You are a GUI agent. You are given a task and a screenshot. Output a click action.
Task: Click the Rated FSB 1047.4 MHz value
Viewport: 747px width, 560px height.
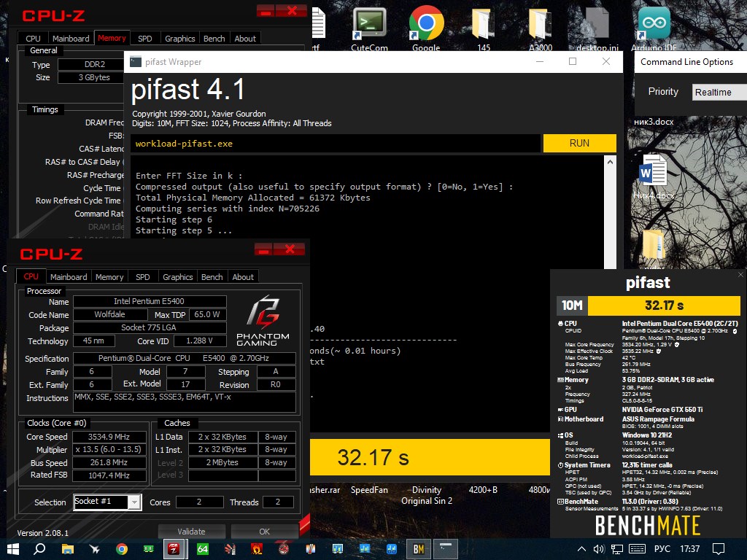click(x=109, y=475)
